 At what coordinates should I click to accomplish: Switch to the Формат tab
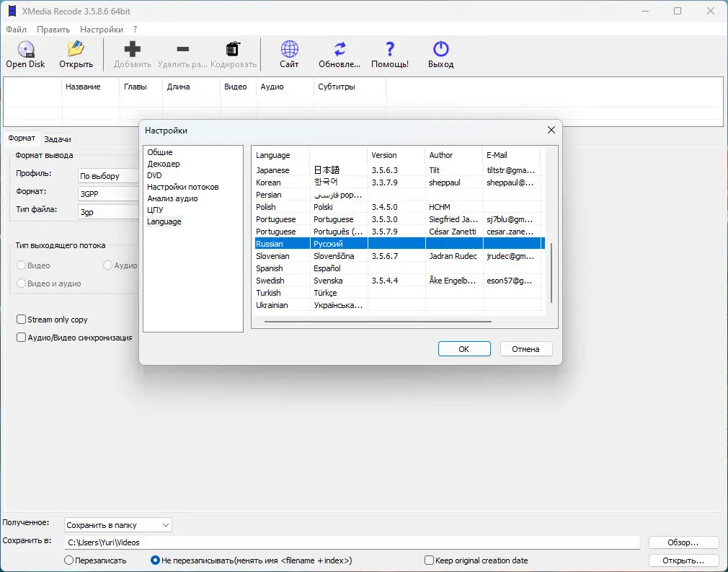tap(22, 138)
